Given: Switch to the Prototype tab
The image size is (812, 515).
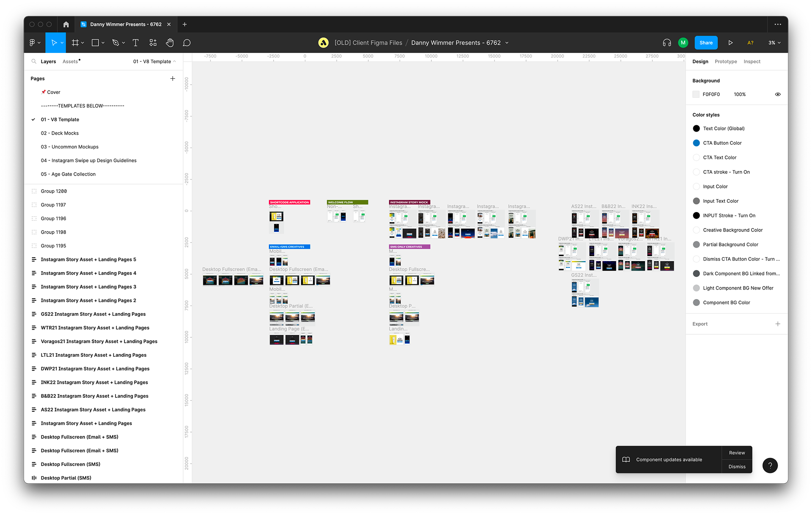Looking at the screenshot, I should 726,61.
